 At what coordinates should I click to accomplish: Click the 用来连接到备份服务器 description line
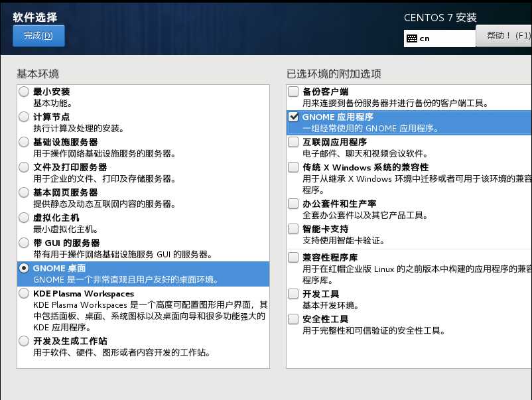[395, 103]
